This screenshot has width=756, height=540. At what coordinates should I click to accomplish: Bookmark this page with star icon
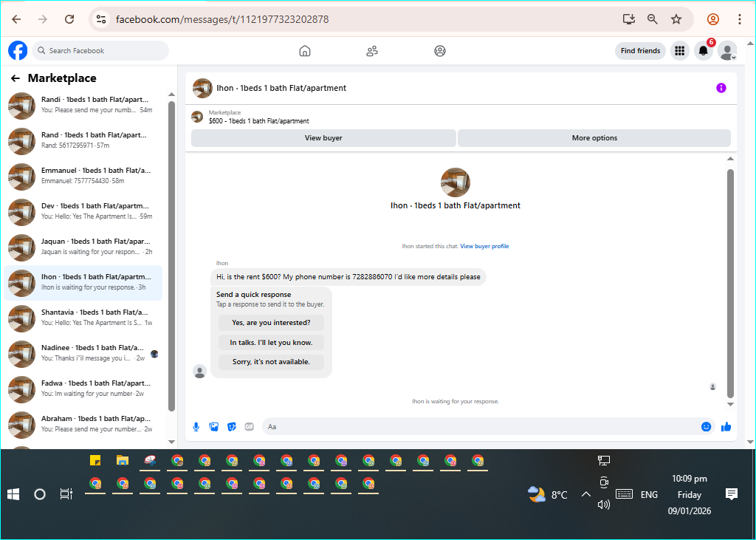point(676,19)
